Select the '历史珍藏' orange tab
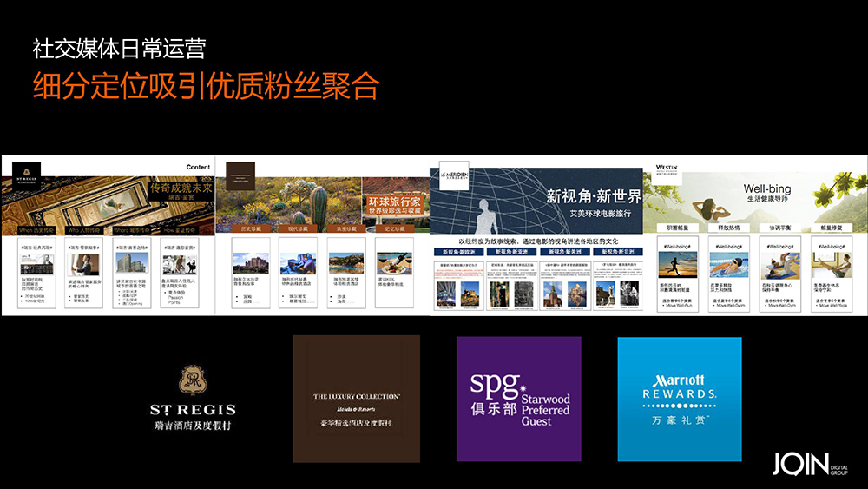The height and width of the screenshot is (489, 868). click(x=251, y=228)
